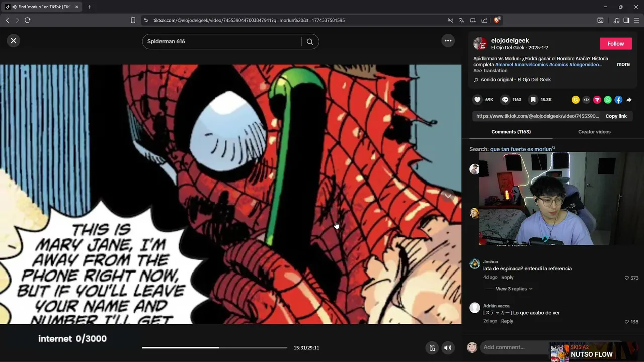Expand the description with more
This screenshot has width=644, height=362.
tap(623, 64)
